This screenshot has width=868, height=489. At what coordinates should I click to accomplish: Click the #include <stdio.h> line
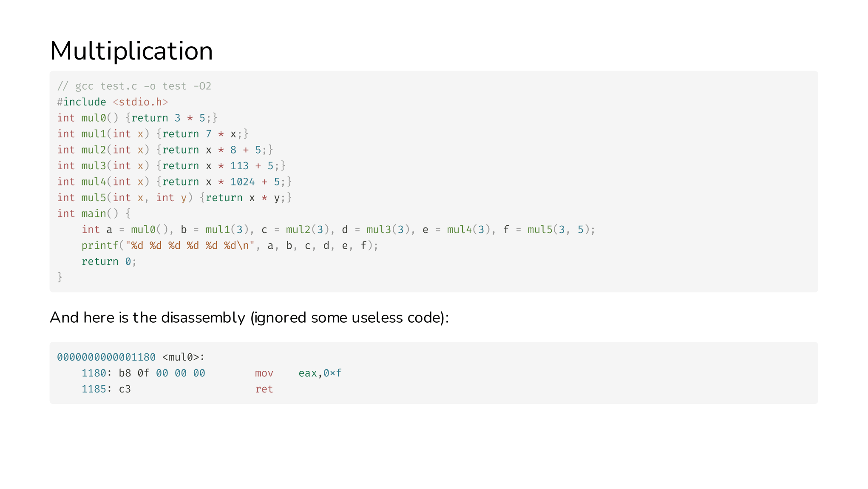(x=113, y=102)
